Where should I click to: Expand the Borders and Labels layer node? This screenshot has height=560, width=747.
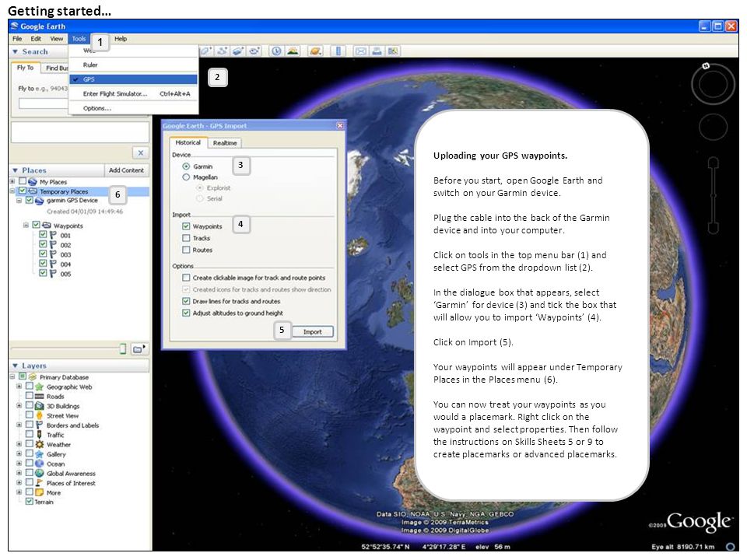[19, 425]
